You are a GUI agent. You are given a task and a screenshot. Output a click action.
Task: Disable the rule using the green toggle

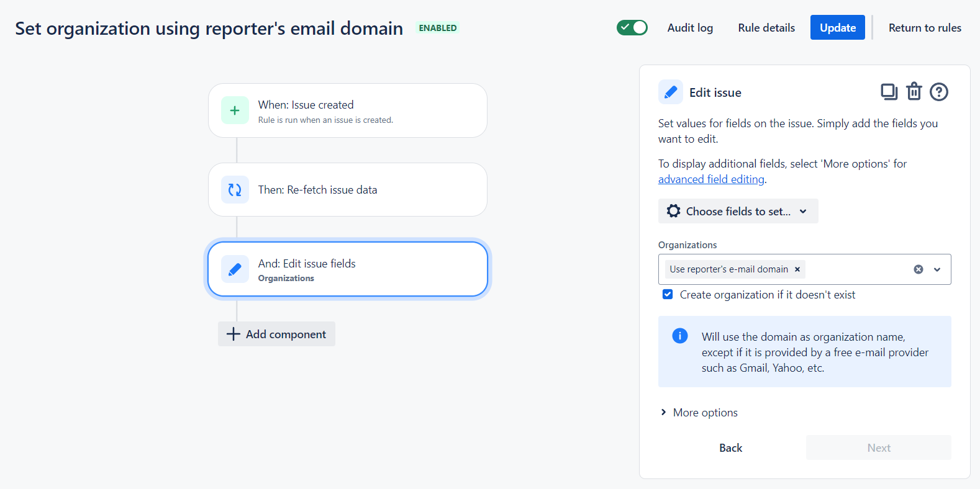[632, 27]
